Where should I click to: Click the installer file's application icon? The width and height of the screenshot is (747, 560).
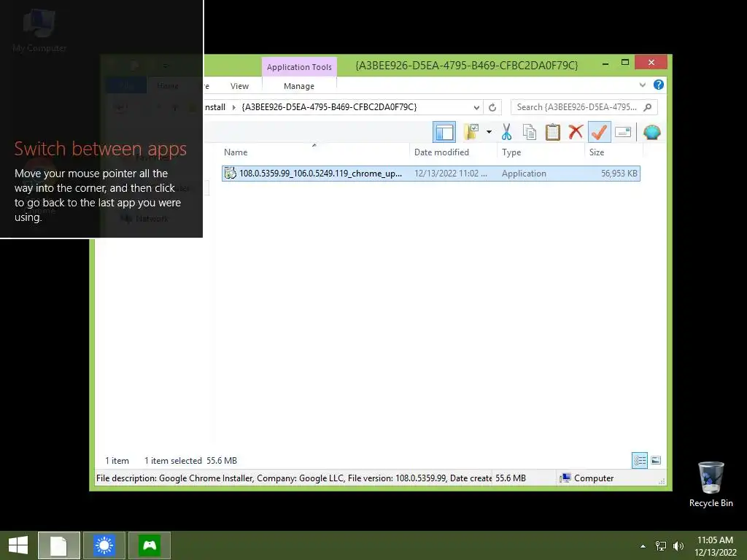tap(230, 174)
